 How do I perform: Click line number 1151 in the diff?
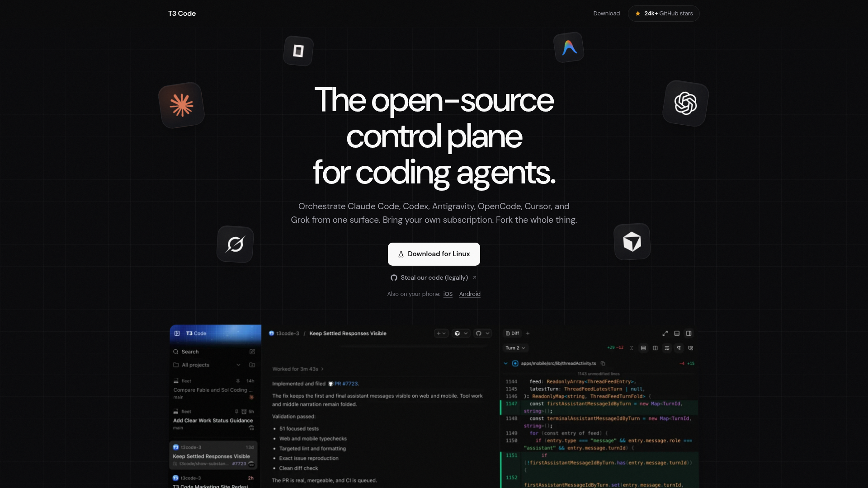(511, 455)
